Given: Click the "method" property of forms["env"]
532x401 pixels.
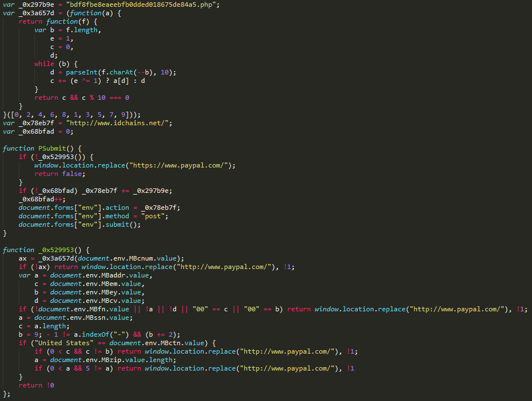Looking at the screenshot, I should point(117,217).
